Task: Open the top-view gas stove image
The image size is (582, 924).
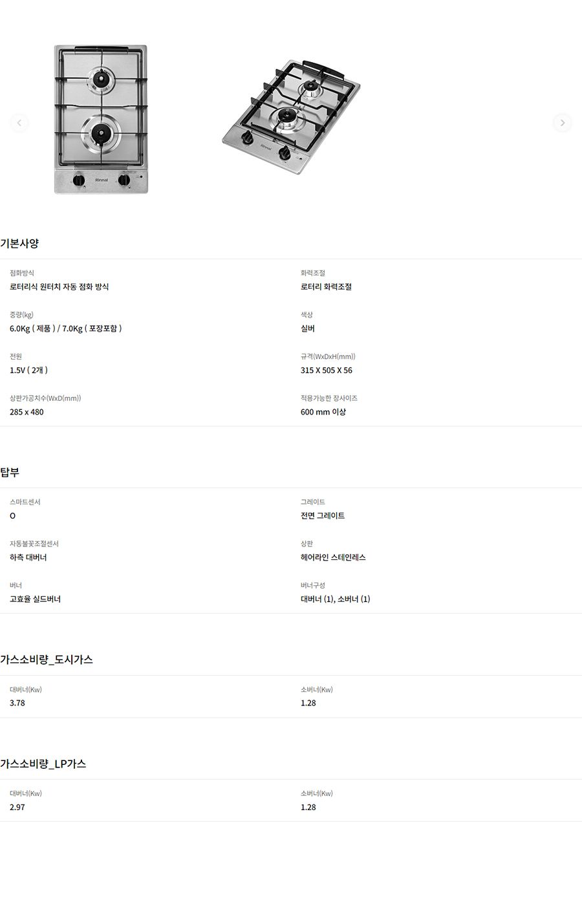Action: coord(101,120)
